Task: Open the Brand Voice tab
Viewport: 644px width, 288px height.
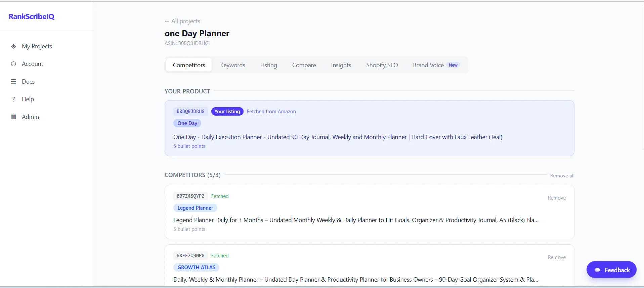Action: 436,65
